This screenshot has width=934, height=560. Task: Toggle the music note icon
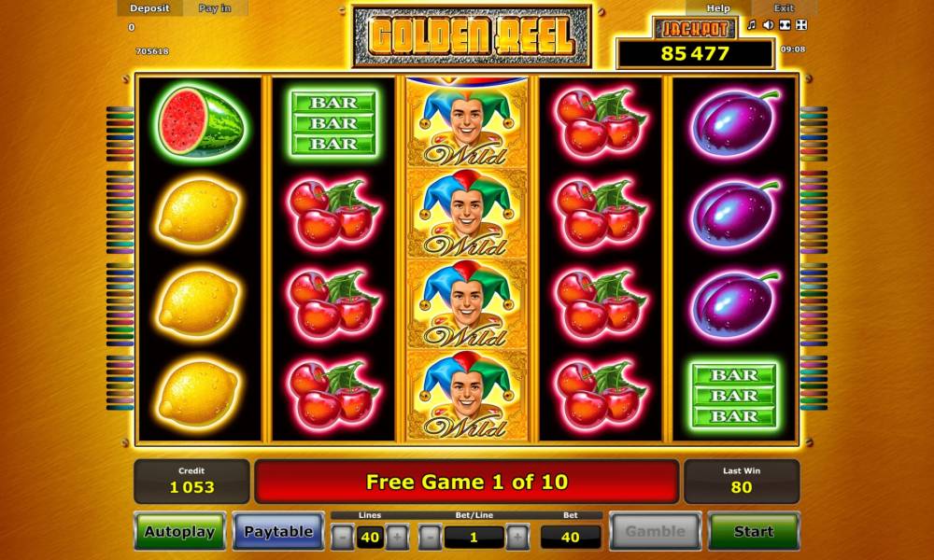point(752,25)
